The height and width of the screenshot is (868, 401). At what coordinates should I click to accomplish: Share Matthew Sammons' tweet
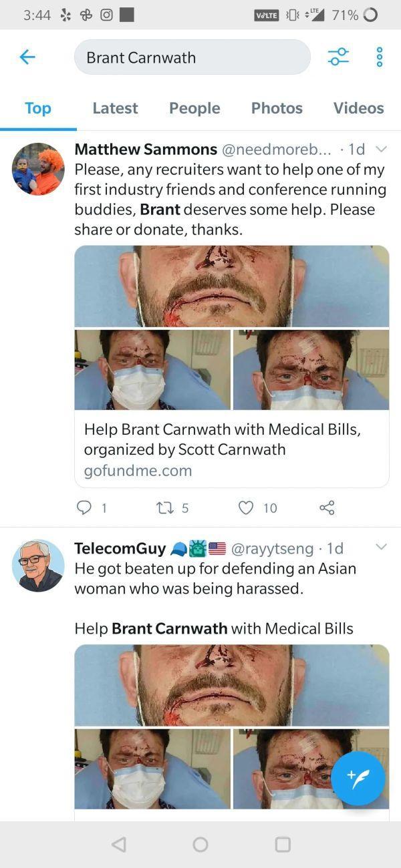(x=327, y=508)
